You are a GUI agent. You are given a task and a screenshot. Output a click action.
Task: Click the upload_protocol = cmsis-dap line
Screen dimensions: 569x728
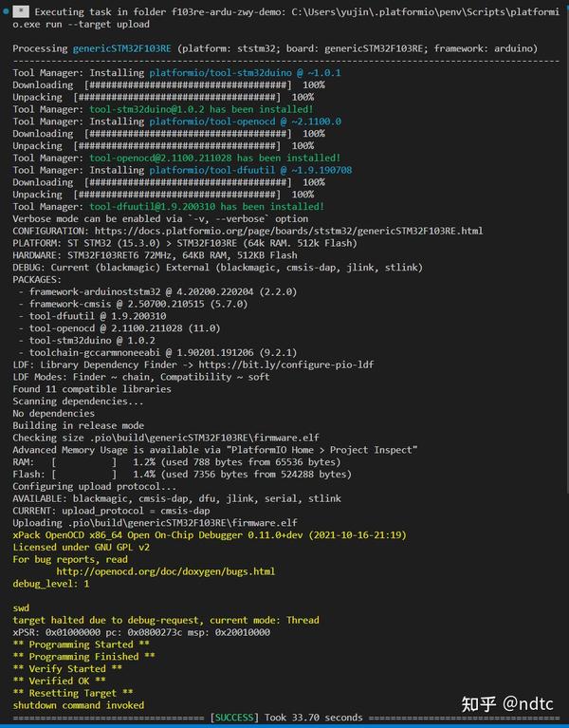pos(111,511)
